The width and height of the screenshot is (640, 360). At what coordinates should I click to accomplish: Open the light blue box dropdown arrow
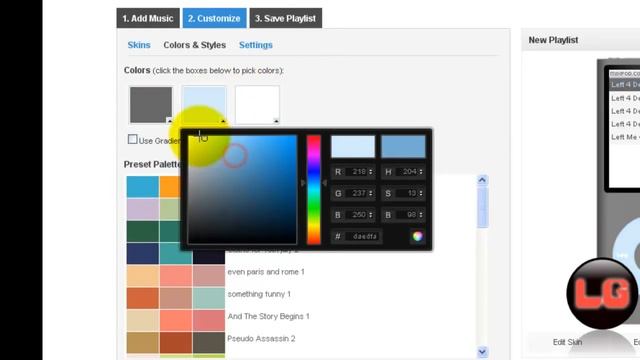(223, 121)
